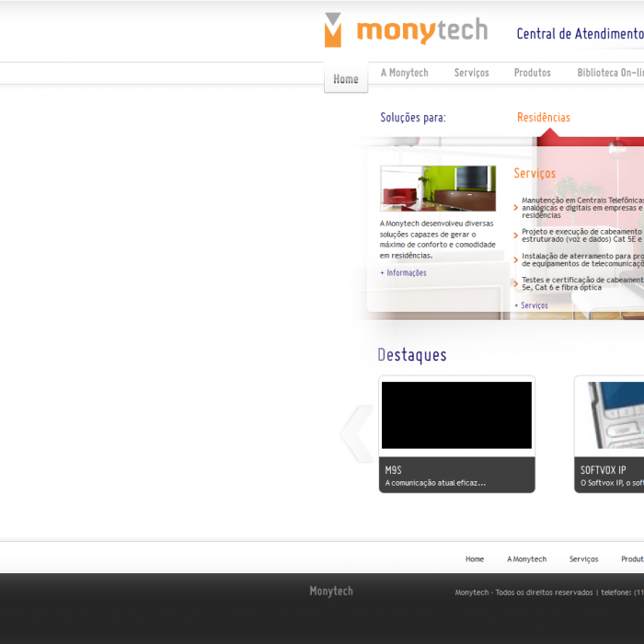The width and height of the screenshot is (644, 644).
Task: Open Biblioteca On-line menu item
Action: tap(610, 73)
